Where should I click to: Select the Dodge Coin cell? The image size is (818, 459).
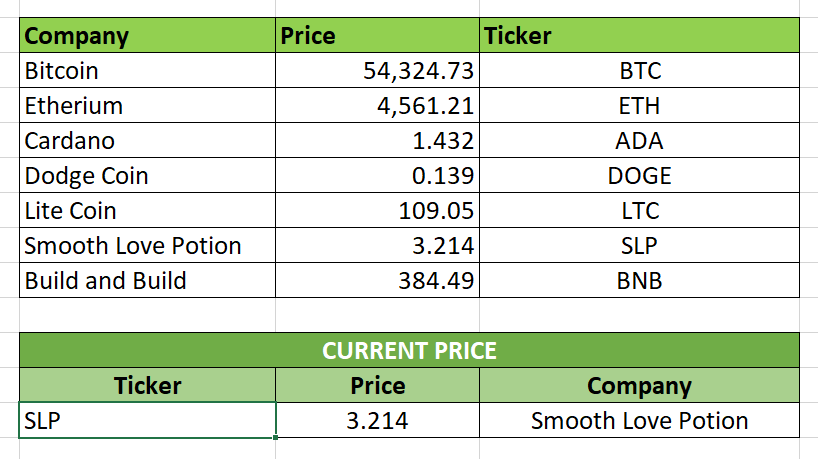click(147, 176)
